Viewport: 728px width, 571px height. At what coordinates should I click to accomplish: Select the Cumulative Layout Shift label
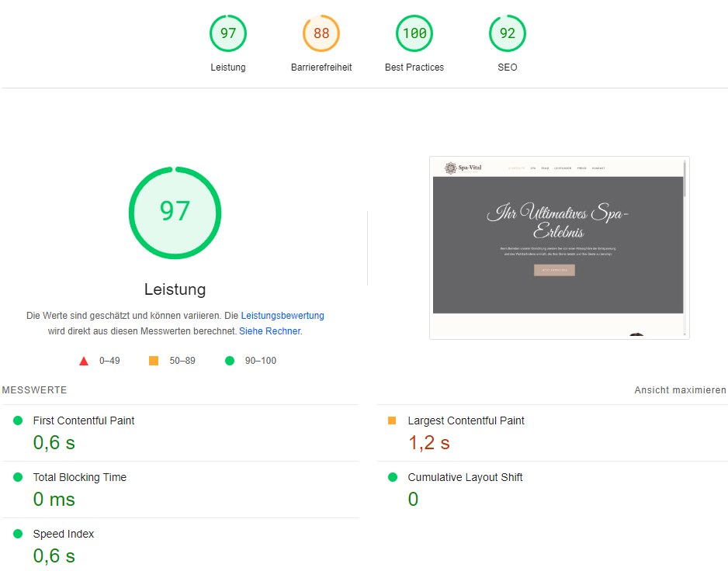click(465, 477)
